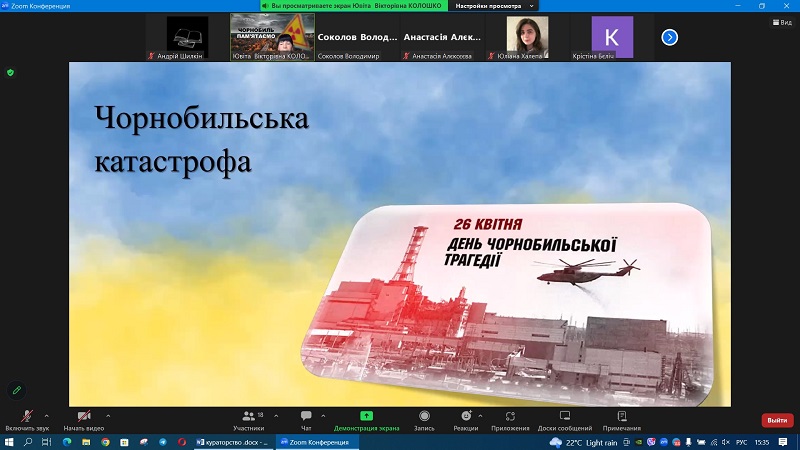Open the Участники participants panel
Viewport: 800px width, 450px height.
coord(248,416)
